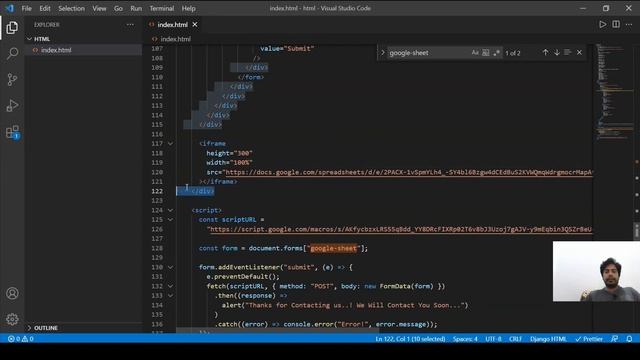
Task: Click index.html in the breadcrumb
Action: pos(176,39)
